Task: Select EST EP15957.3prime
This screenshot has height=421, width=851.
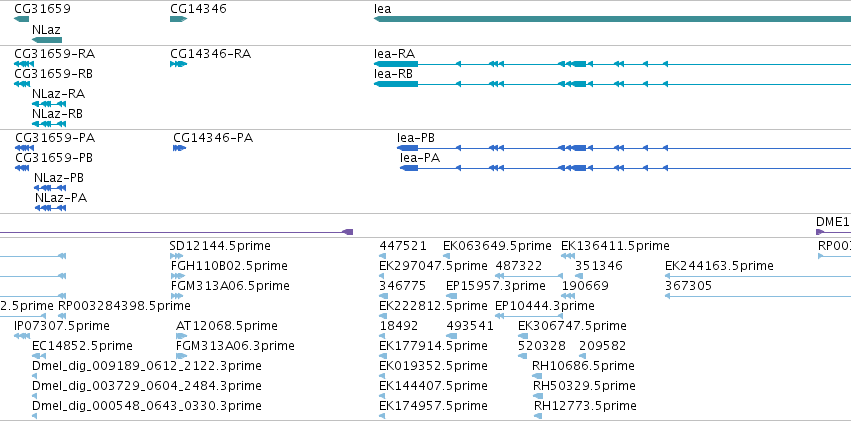Action: pos(496,286)
